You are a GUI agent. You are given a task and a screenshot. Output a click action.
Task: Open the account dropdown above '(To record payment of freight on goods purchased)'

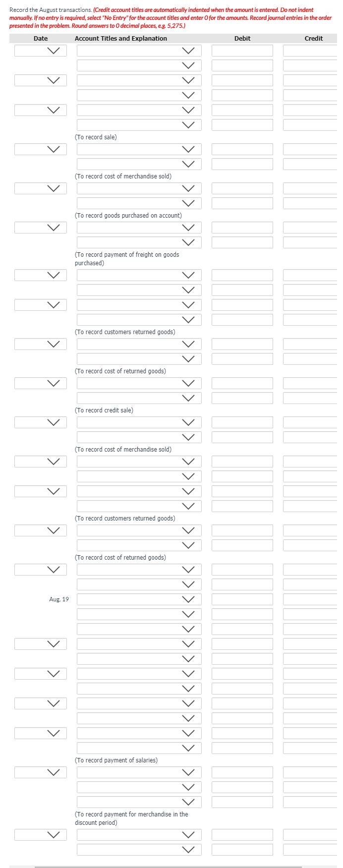click(x=138, y=242)
